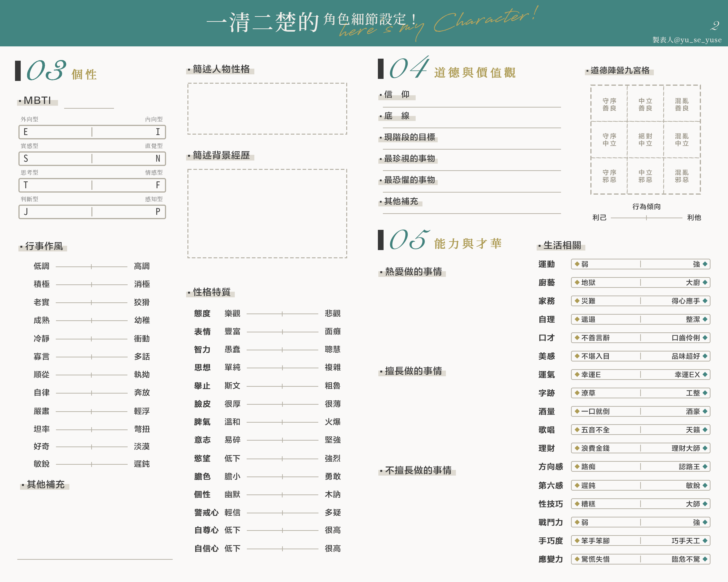The image size is (728, 582).
Task: Click the 自律–奔放 scale line
Action: [x=91, y=393]
